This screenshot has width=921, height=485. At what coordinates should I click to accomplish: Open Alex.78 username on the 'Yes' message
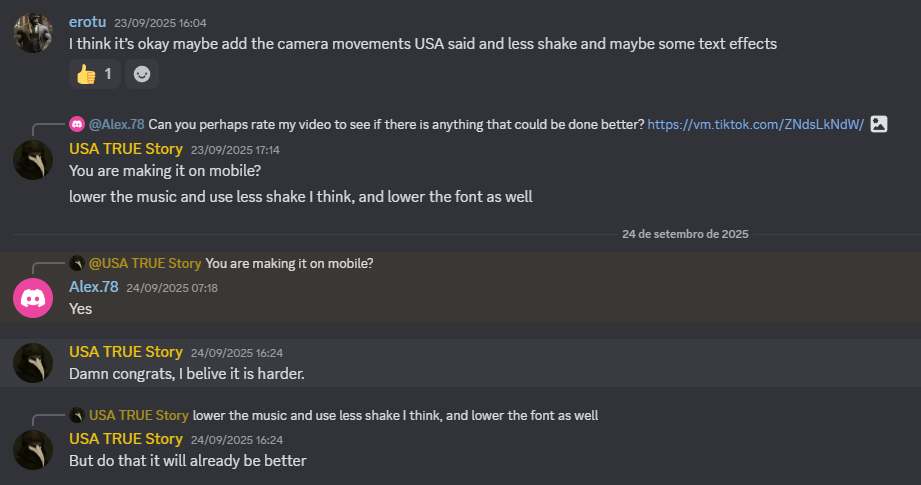(x=94, y=287)
